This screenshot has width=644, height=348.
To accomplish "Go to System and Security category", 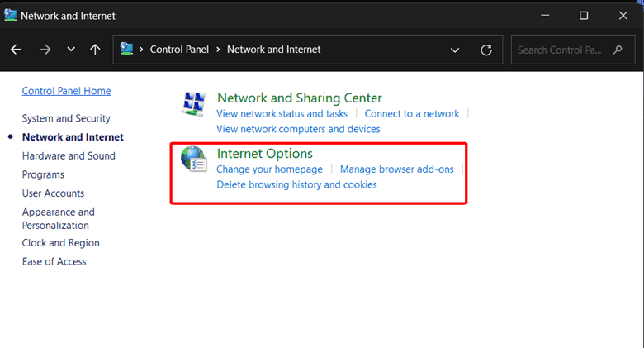I will click(66, 118).
